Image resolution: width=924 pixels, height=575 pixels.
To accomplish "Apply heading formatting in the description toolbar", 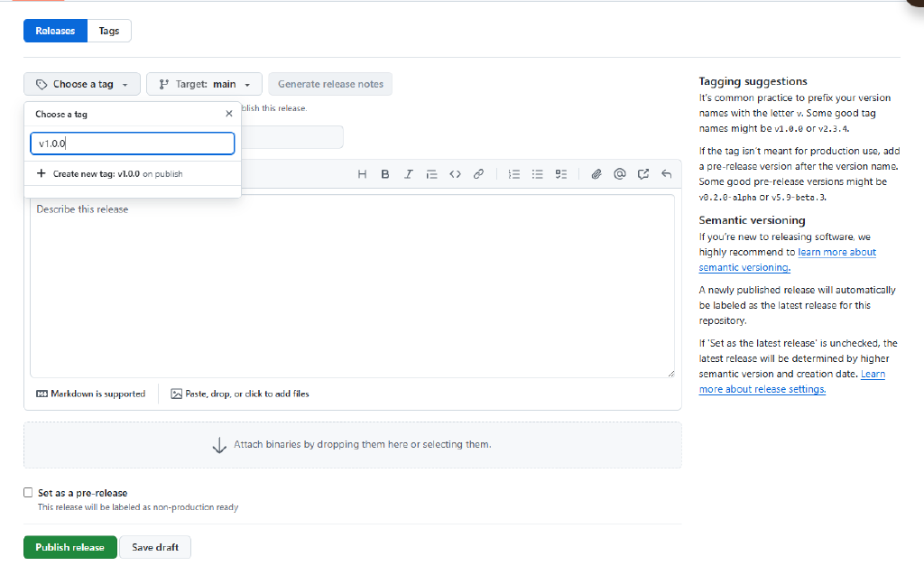I will point(362,173).
